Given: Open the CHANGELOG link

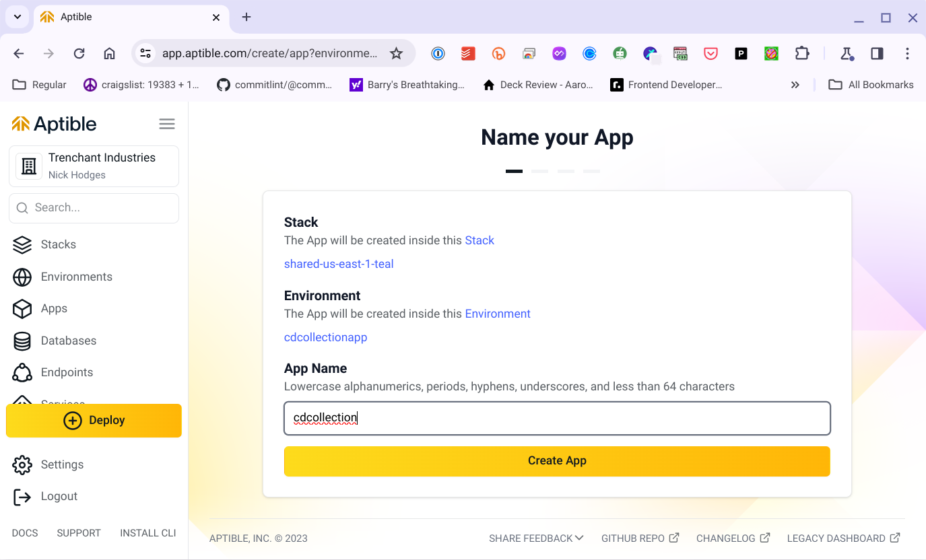Looking at the screenshot, I should pyautogui.click(x=733, y=538).
